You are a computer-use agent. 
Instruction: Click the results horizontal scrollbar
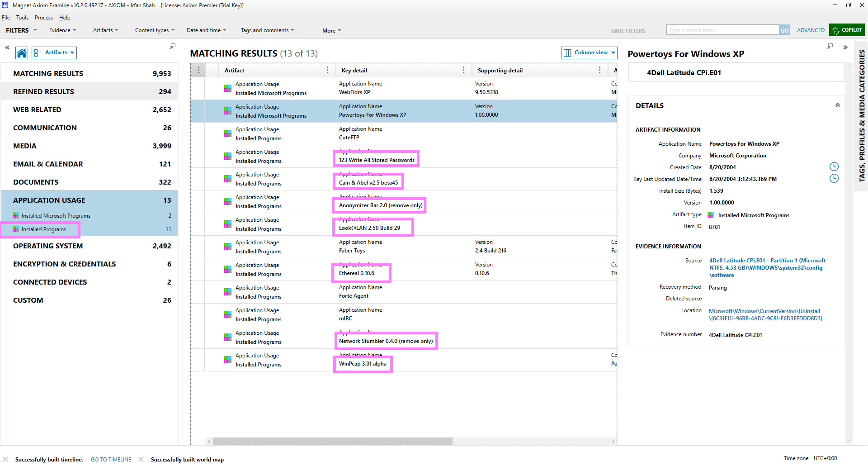332,441
